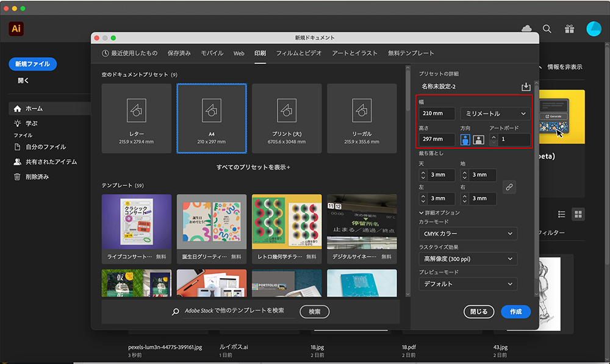
Task: Click the 開く button in the sidebar
Action: 23,80
